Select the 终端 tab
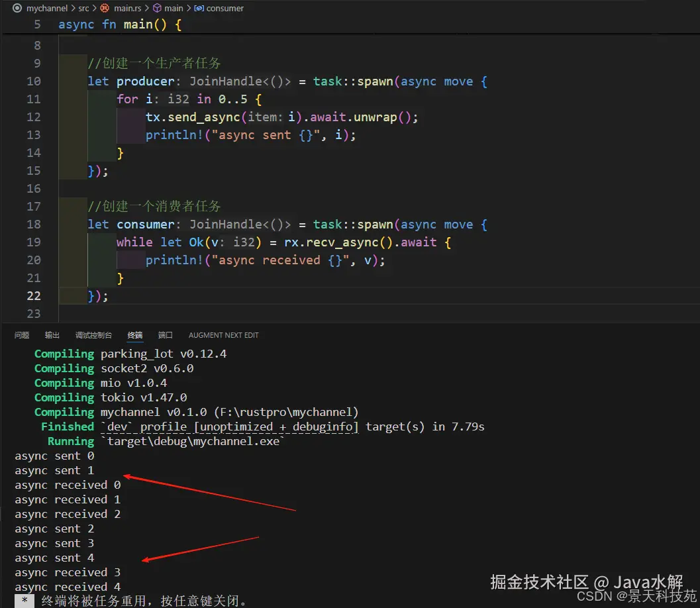 pyautogui.click(x=135, y=335)
